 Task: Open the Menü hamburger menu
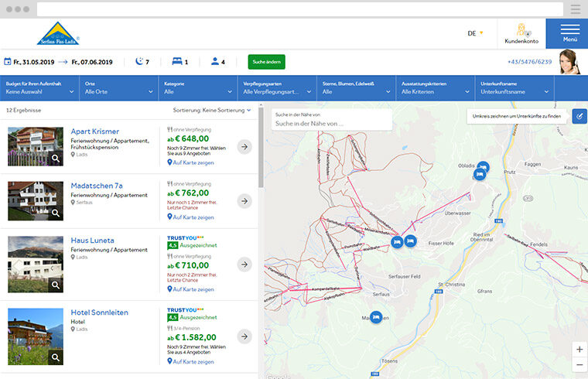click(569, 33)
